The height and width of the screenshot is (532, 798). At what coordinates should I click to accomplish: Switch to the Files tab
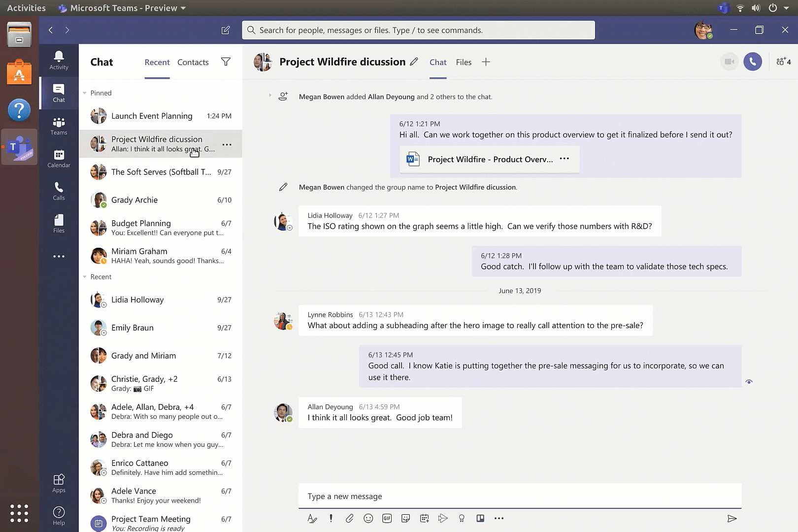coord(463,62)
